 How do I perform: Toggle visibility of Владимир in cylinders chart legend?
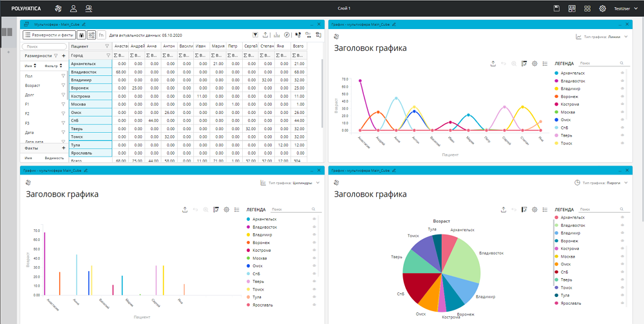(x=314, y=235)
